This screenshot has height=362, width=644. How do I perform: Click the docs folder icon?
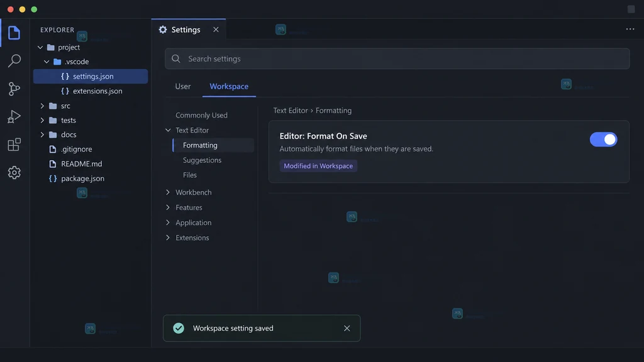pyautogui.click(x=53, y=134)
